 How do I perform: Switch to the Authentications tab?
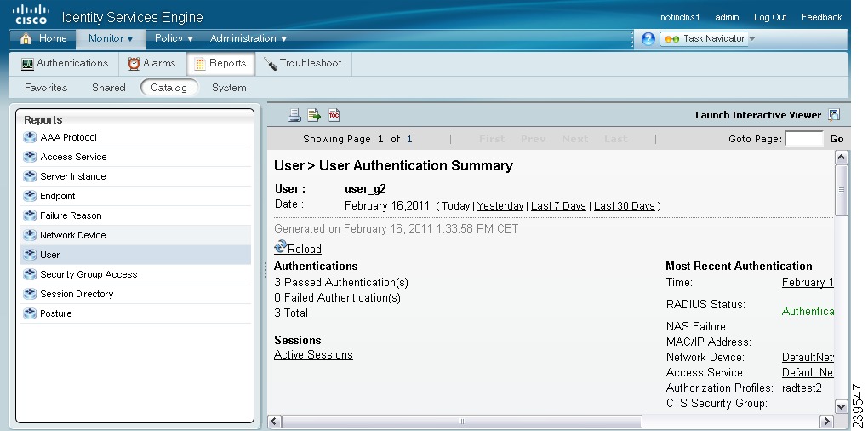point(65,63)
